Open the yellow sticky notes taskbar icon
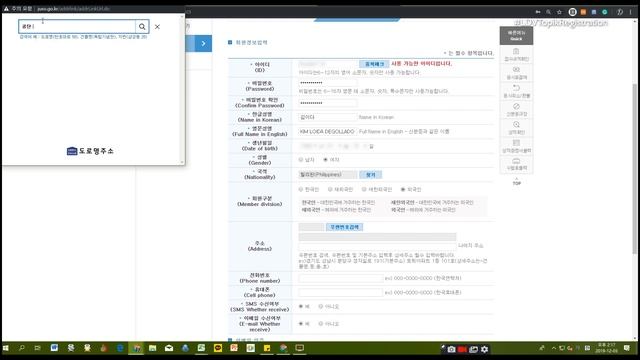Viewport: 640px width, 360px height. coord(267,348)
